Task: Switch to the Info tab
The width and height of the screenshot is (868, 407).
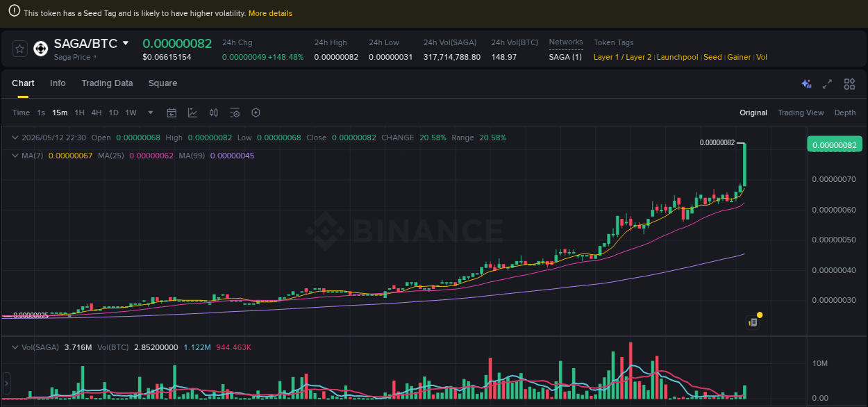Action: pos(58,83)
